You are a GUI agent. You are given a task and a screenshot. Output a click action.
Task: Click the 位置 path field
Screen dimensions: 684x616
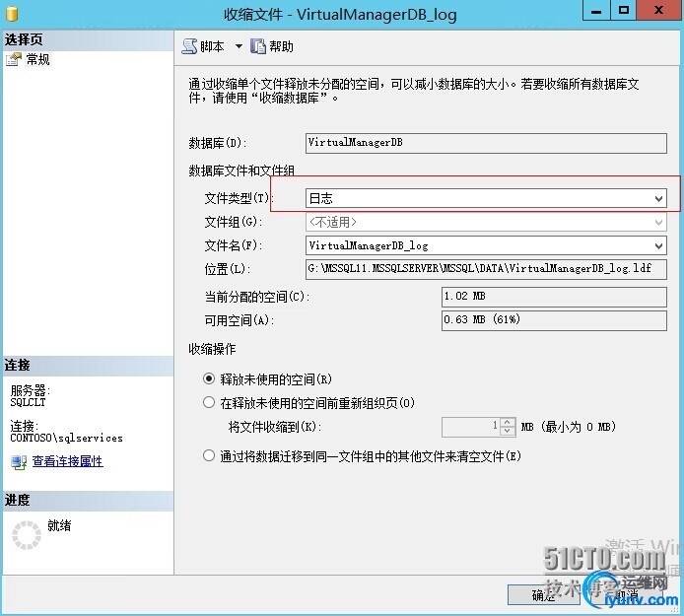486,269
